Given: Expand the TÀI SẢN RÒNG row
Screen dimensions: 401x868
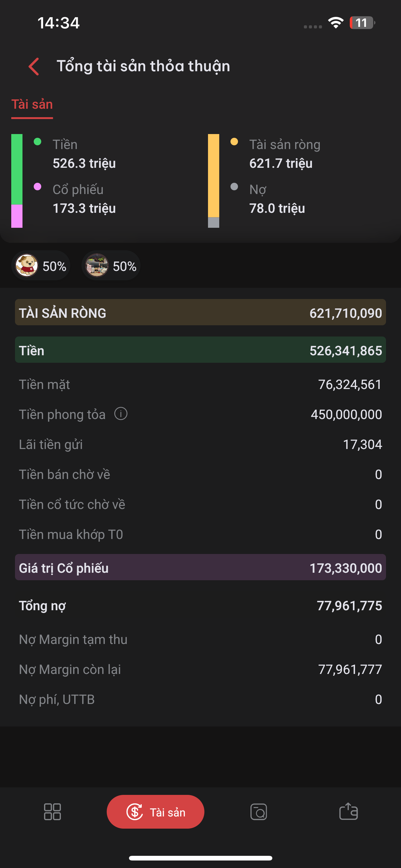Looking at the screenshot, I should click(x=200, y=312).
